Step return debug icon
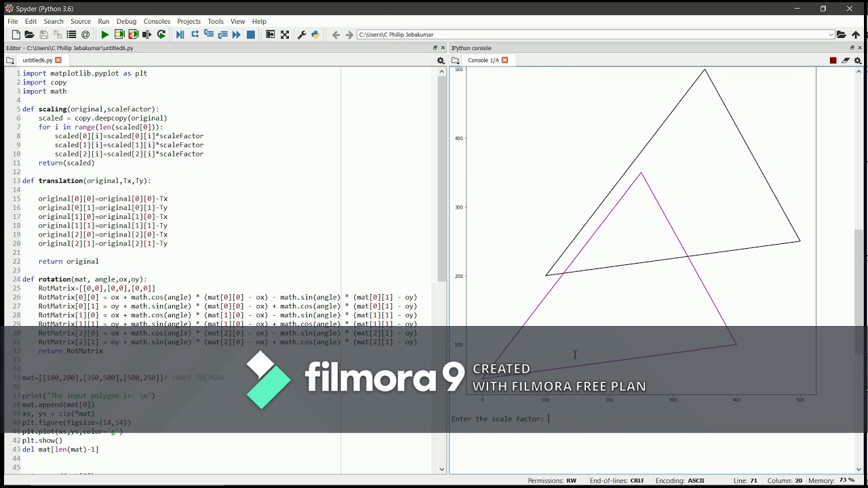868x488 pixels. click(x=222, y=35)
